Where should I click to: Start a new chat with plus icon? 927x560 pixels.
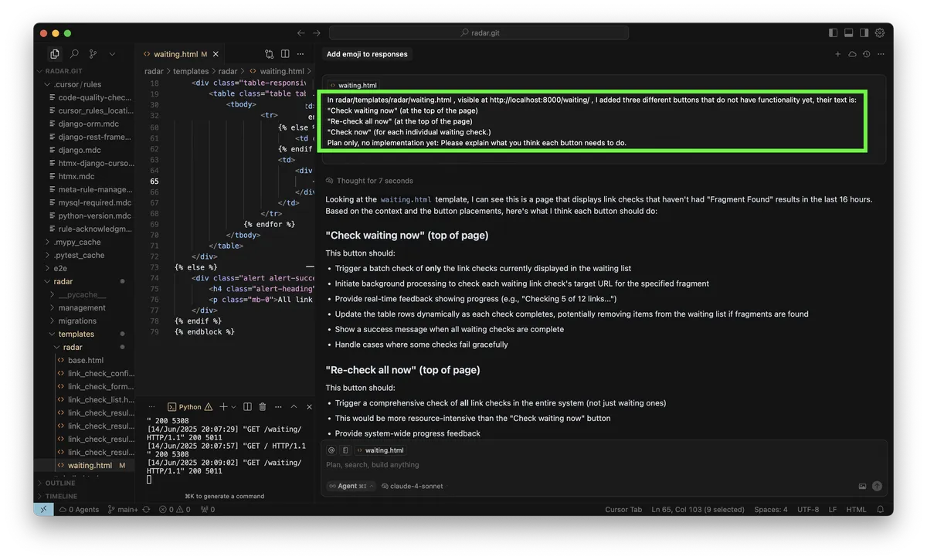coord(837,53)
